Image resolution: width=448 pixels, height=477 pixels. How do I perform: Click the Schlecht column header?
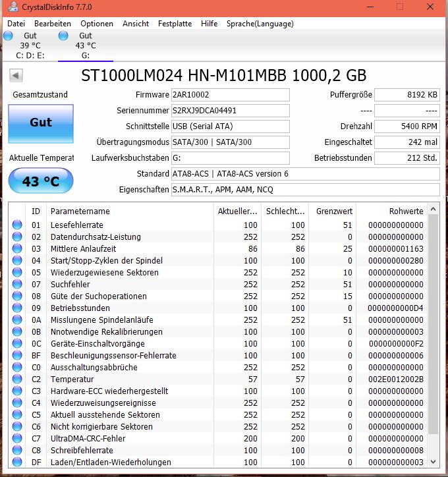(285, 211)
